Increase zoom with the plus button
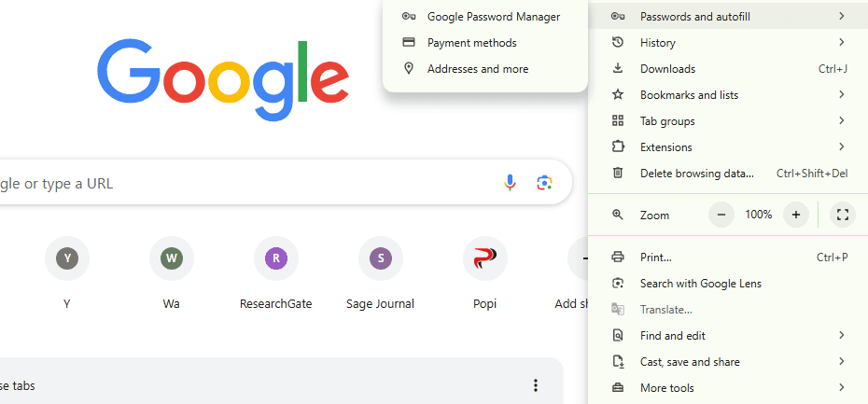Screen dimensions: 868x404 (x=796, y=215)
